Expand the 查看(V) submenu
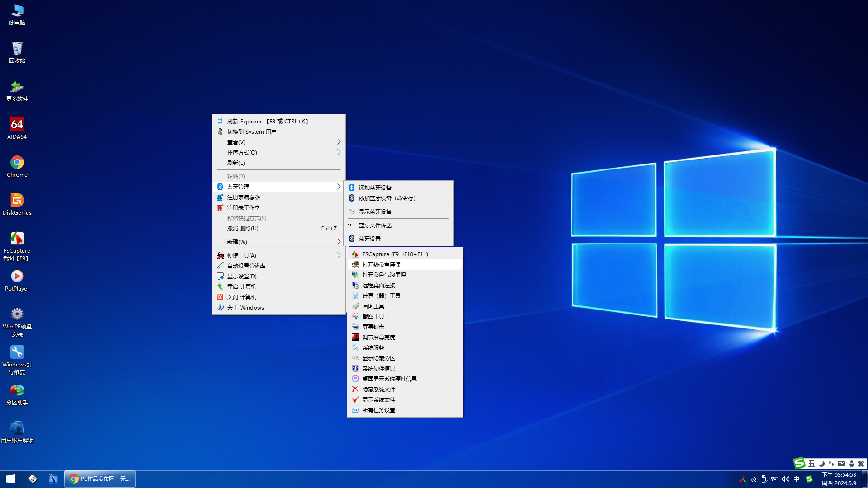The image size is (868, 488). click(x=278, y=142)
